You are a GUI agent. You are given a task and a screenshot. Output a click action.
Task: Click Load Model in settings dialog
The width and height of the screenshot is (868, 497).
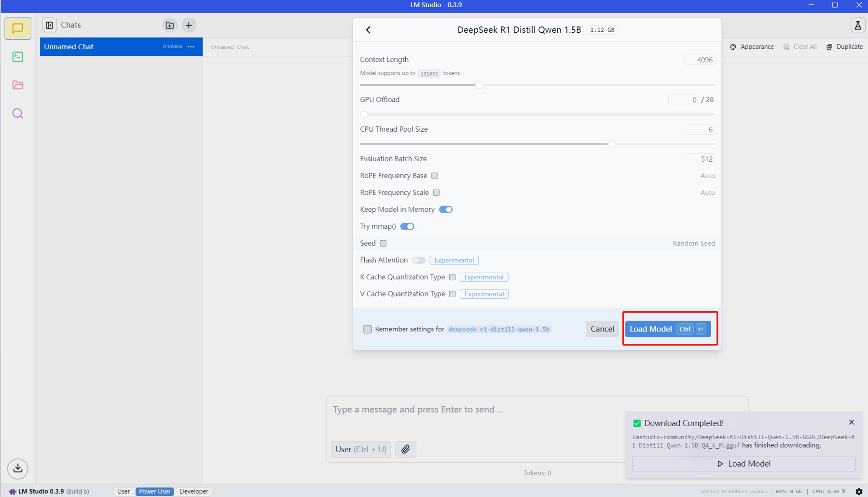pyautogui.click(x=668, y=329)
